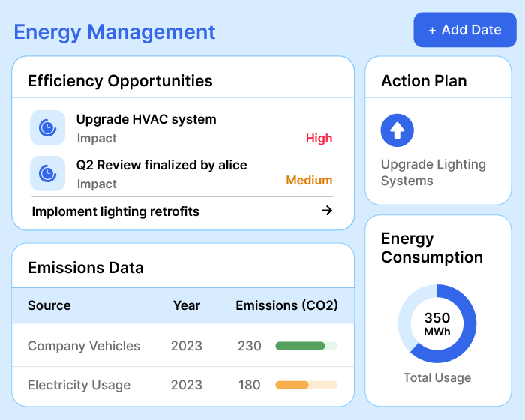The height and width of the screenshot is (420, 525).
Task: Click the 350 MWh donut chart
Action: [x=436, y=323]
